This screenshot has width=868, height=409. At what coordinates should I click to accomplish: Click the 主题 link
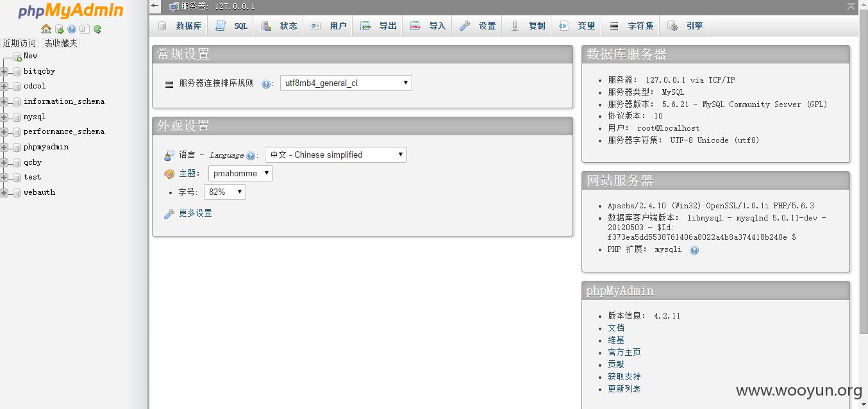tap(187, 174)
